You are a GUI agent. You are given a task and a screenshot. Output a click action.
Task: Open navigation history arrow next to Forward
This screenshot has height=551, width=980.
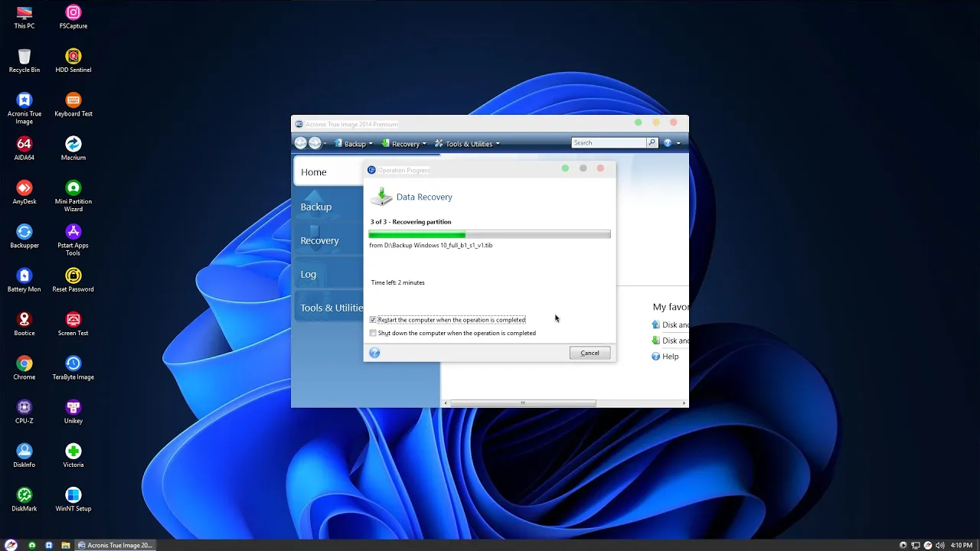[x=325, y=144]
